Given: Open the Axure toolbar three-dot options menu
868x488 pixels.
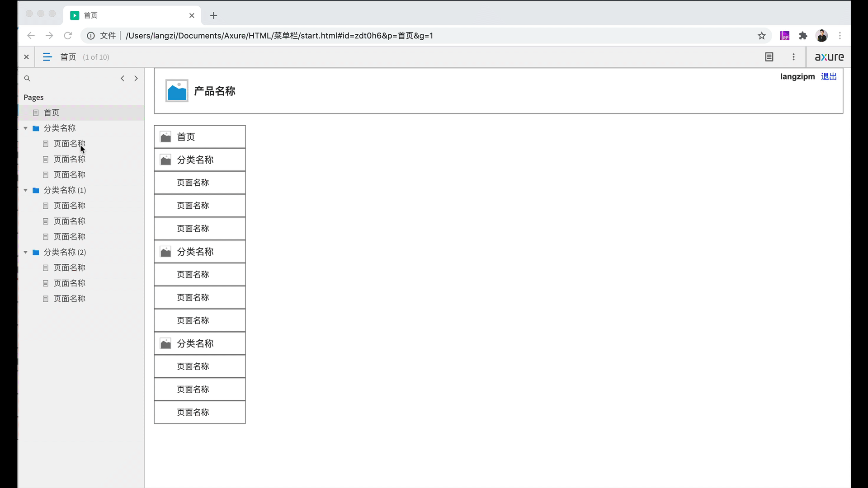Looking at the screenshot, I should (x=793, y=57).
